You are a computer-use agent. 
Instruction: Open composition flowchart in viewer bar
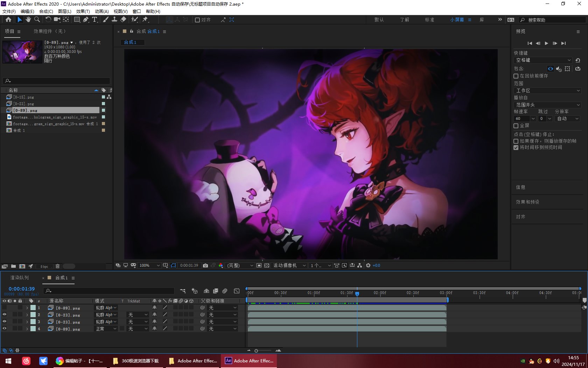click(359, 266)
